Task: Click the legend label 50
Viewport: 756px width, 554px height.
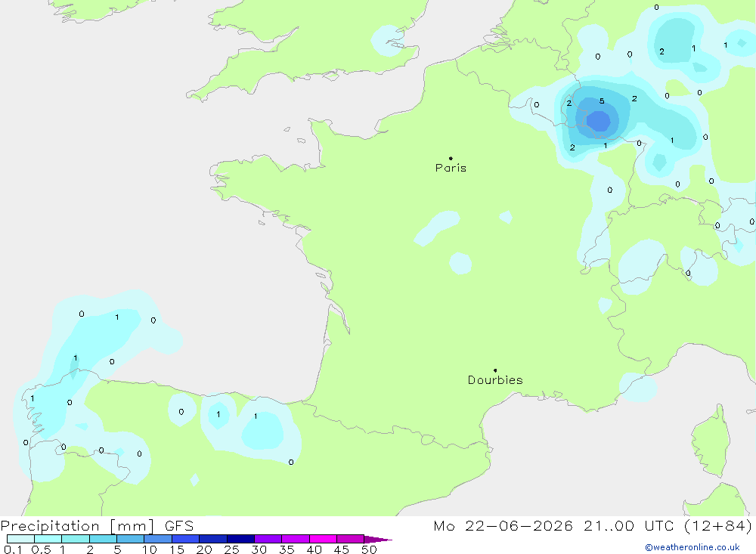Action: 369,549
